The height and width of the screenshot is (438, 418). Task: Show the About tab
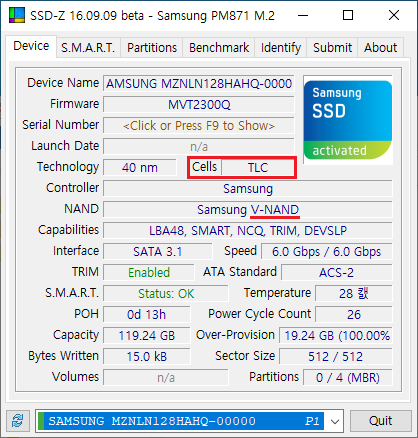coord(380,48)
